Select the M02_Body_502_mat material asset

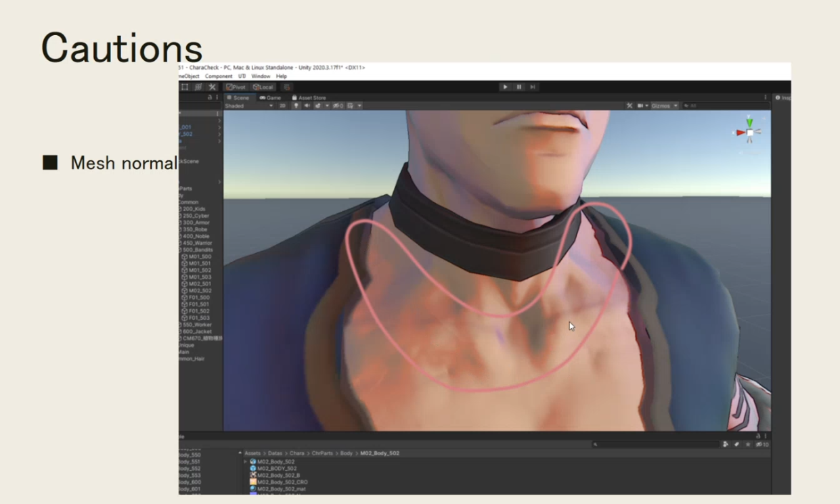(281, 488)
